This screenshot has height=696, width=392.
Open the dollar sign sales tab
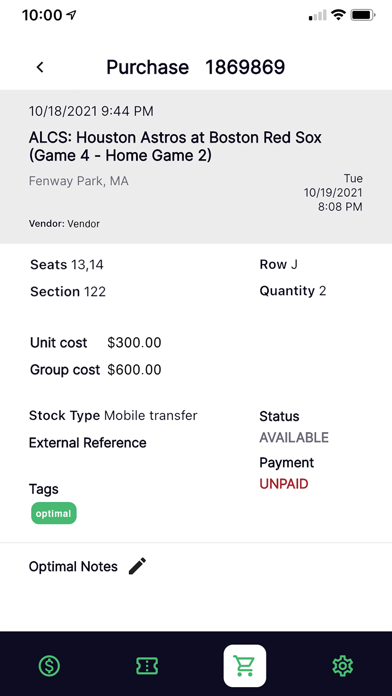[x=49, y=666]
